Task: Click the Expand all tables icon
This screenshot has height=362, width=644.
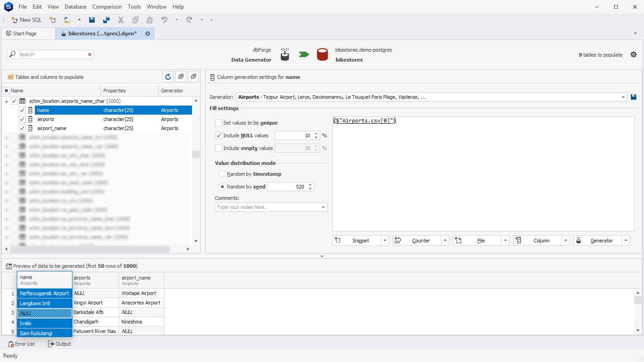Action: pos(181,77)
